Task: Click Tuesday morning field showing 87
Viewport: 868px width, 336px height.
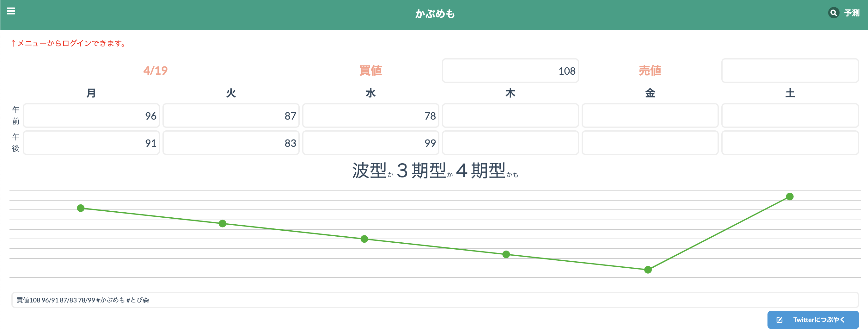Action: pyautogui.click(x=231, y=116)
